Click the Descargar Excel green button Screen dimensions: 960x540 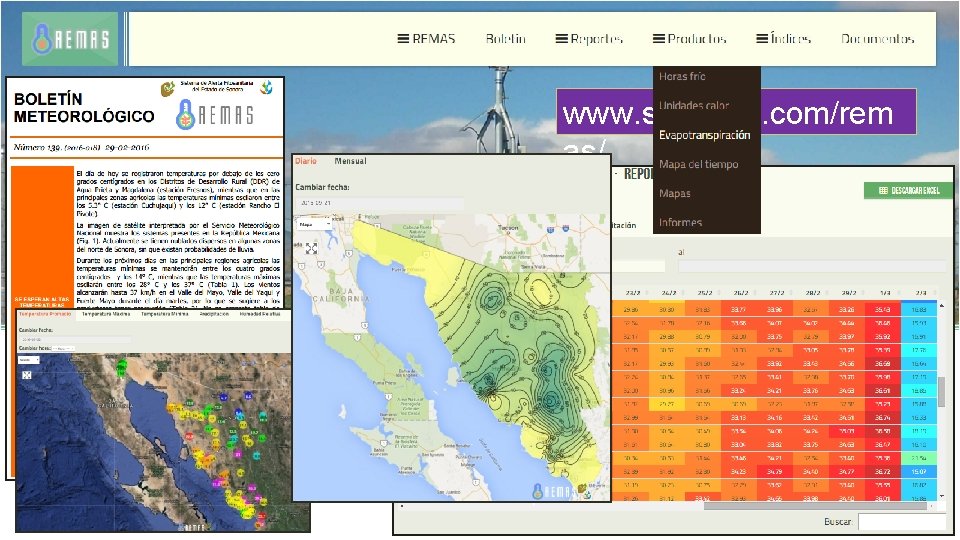[909, 190]
